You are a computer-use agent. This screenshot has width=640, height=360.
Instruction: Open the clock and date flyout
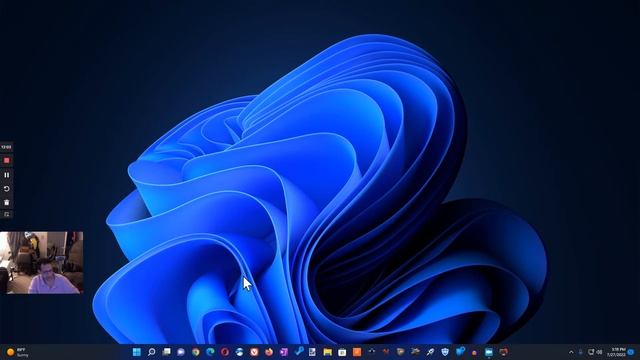[616, 352]
